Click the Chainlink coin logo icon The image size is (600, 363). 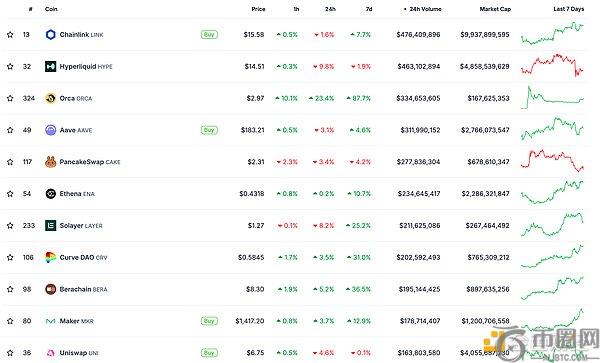pyautogui.click(x=51, y=35)
